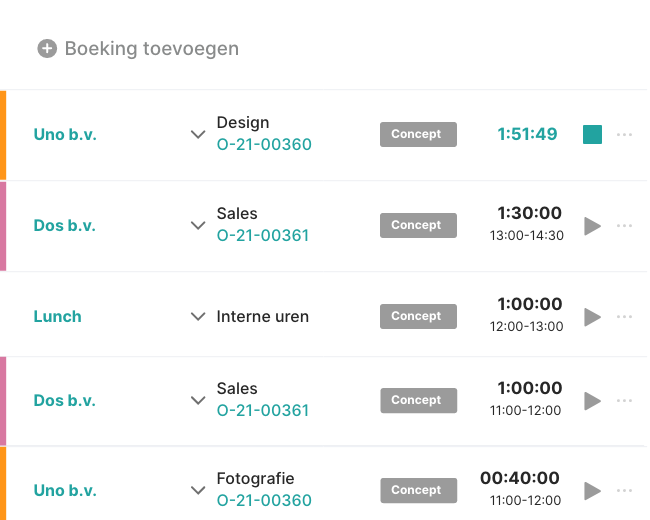Click the plus icon beside Boeking toevoegen
The height and width of the screenshot is (520, 650).
pos(47,48)
